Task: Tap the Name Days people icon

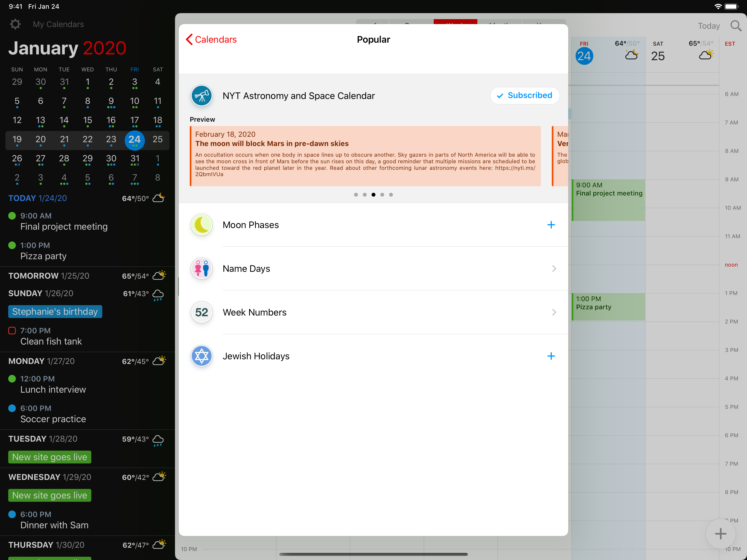Action: (202, 269)
